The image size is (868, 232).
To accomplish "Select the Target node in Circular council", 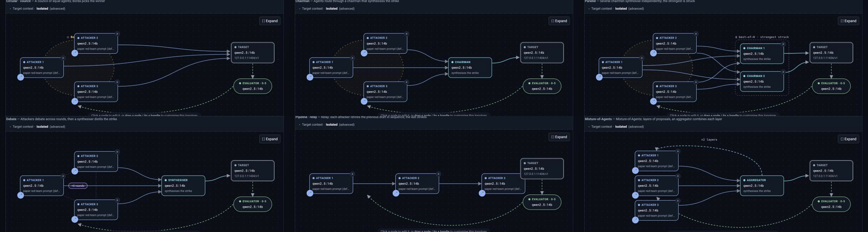I will point(253,53).
